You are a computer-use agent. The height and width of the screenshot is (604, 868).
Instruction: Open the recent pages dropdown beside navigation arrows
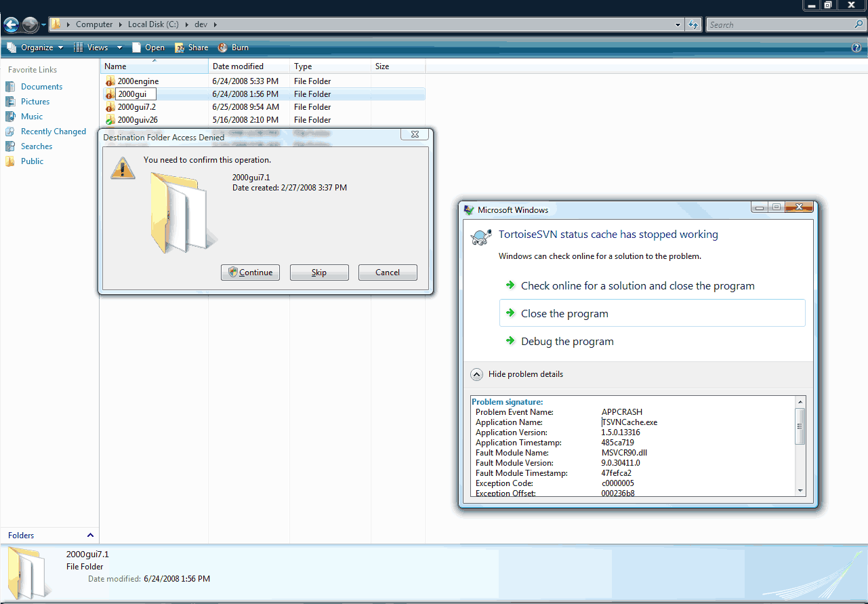coord(44,25)
